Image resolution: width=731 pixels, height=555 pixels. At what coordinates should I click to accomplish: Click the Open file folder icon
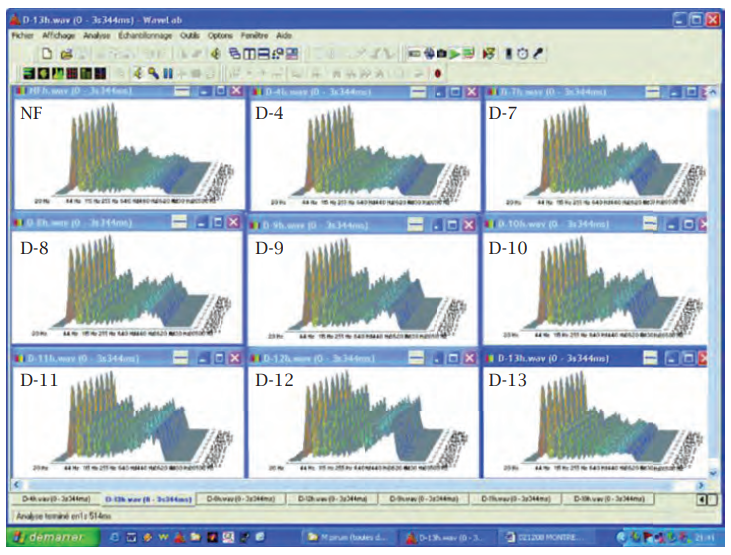tap(66, 53)
